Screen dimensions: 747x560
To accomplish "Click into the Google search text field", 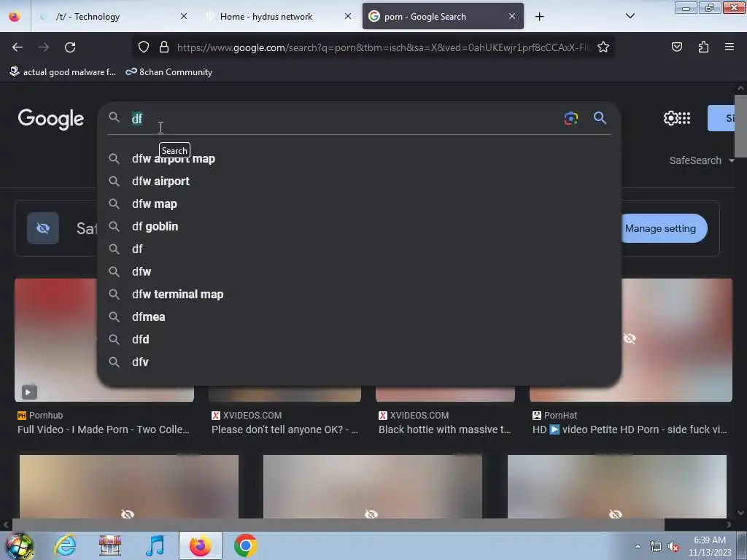I will [343, 118].
